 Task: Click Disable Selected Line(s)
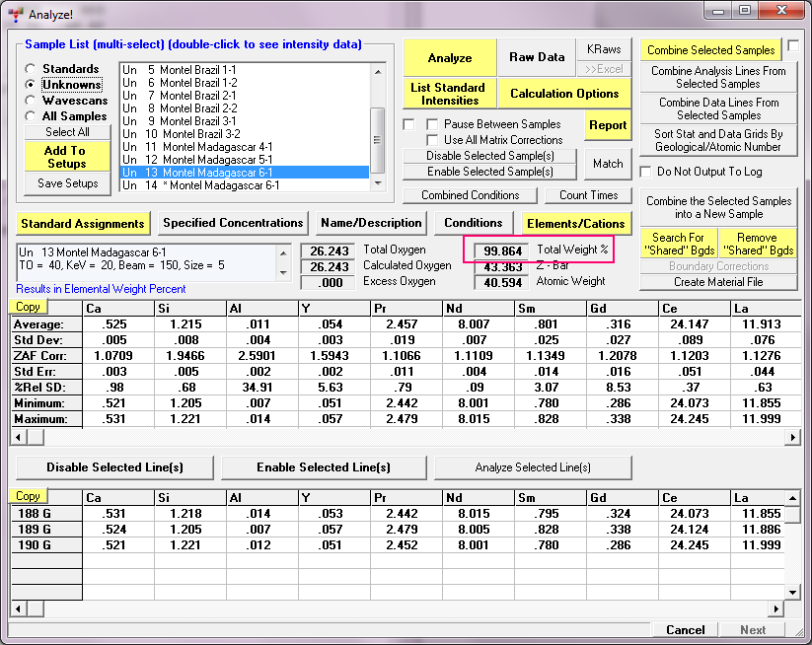coord(114,467)
